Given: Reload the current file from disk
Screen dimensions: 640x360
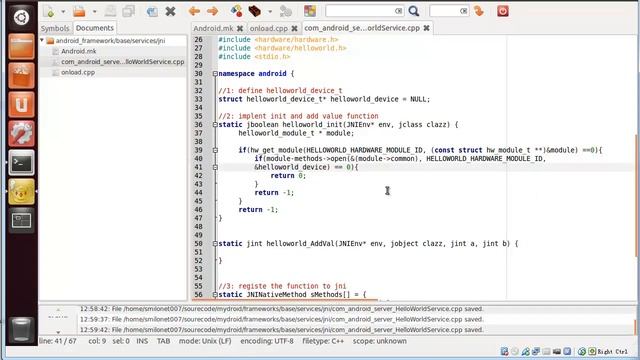Looking at the screenshot, I should pos(152,11).
